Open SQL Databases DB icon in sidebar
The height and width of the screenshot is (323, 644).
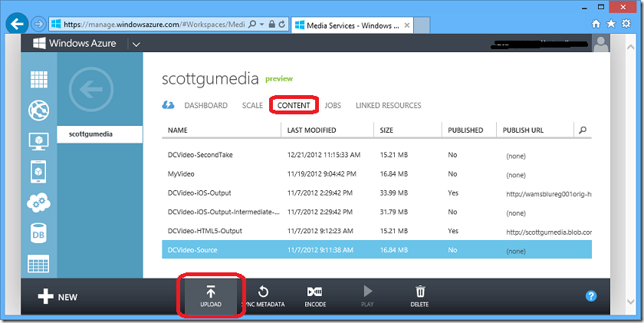pyautogui.click(x=38, y=234)
